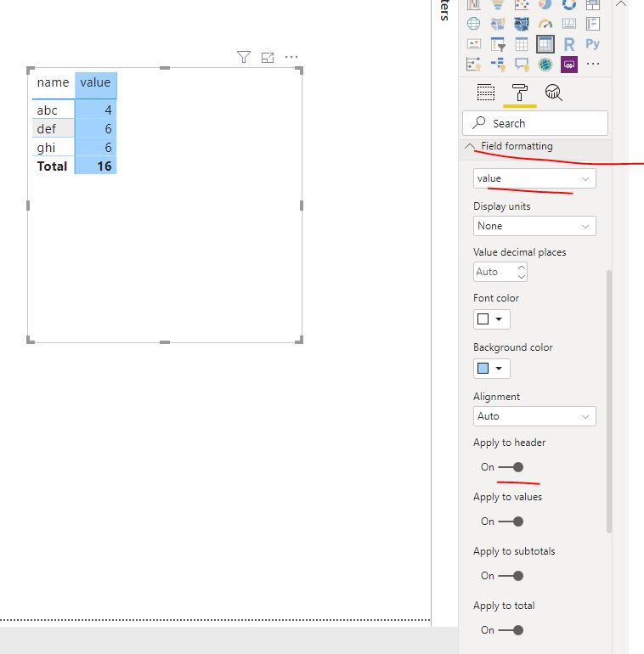Decrease Value decimal places with down arrow
This screenshot has width=644, height=654.
pyautogui.click(x=522, y=277)
